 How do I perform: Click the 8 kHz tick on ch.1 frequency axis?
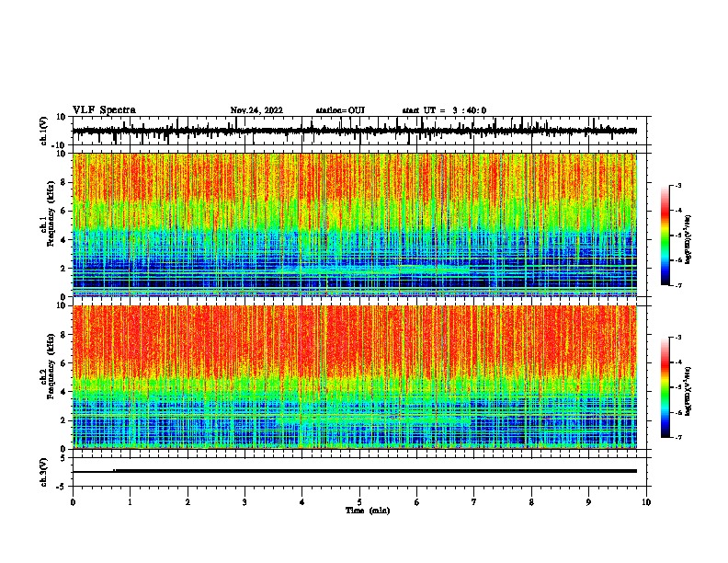point(63,182)
